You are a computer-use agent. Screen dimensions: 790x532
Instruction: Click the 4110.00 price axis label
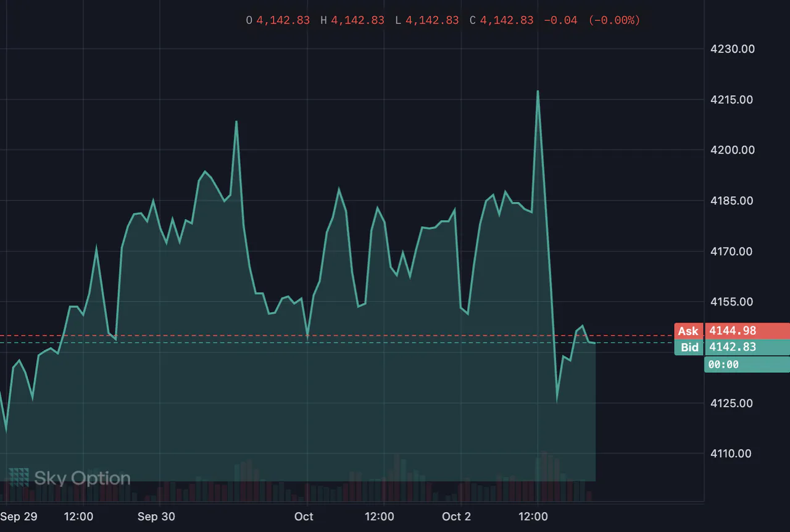point(733,454)
